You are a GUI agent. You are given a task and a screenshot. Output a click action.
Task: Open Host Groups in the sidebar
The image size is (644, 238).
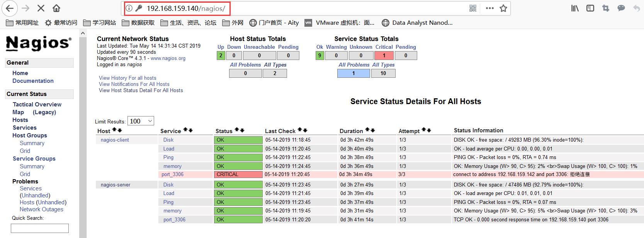click(x=29, y=135)
